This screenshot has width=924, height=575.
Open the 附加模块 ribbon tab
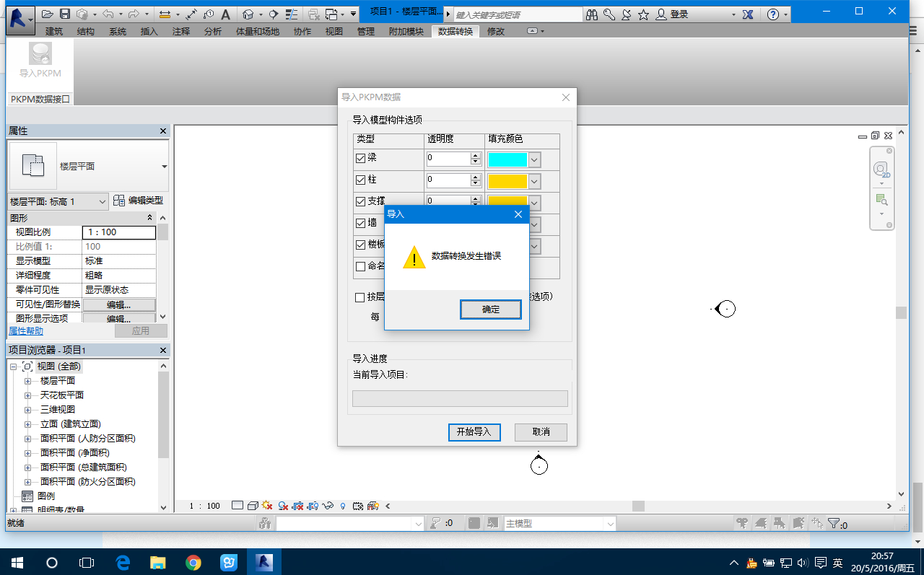[x=406, y=31]
